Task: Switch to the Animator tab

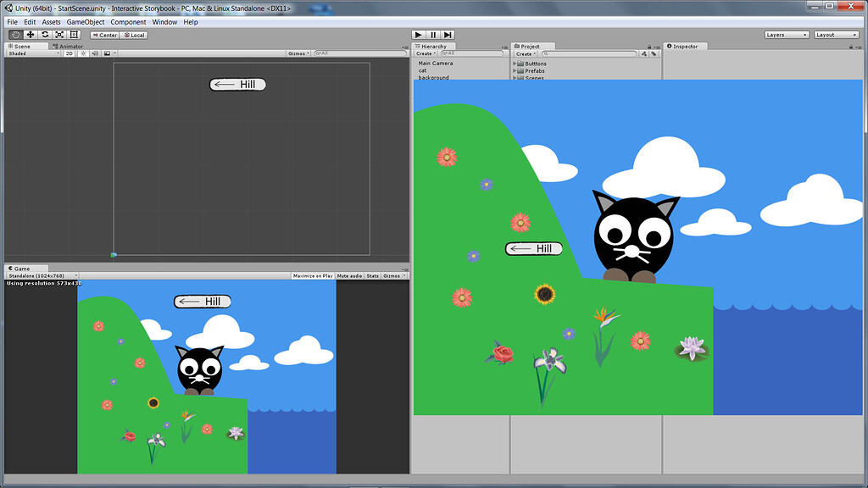Action: 68,46
